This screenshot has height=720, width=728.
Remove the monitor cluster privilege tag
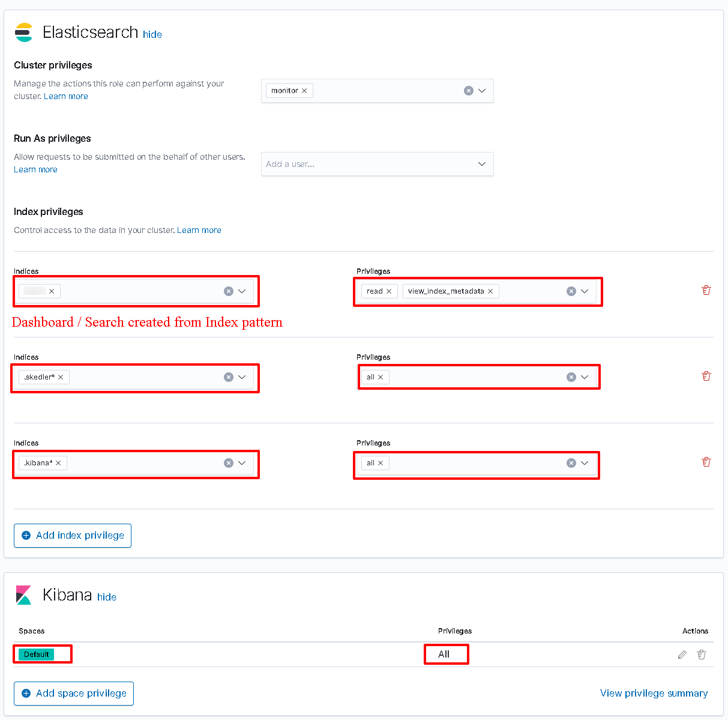304,91
